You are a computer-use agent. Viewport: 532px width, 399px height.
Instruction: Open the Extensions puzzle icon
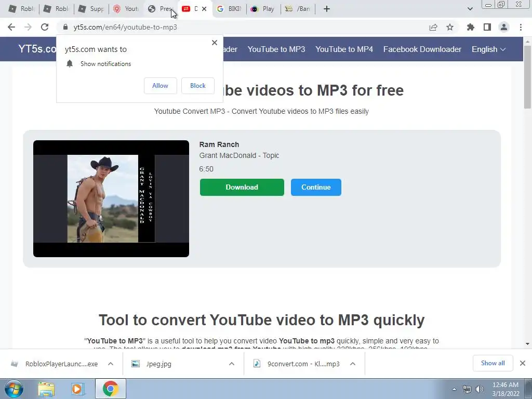coord(471,27)
